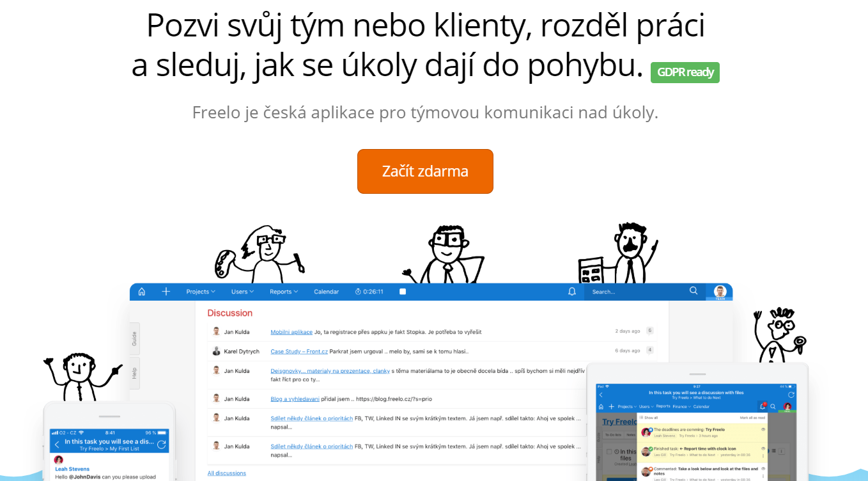
Task: Tap the plus icon in the tablet navbar
Action: tap(611, 407)
